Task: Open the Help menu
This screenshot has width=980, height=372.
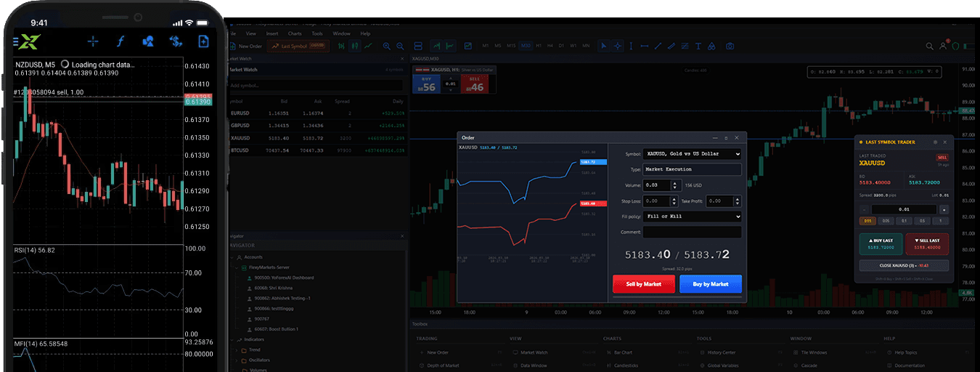Action: pyautogui.click(x=365, y=33)
